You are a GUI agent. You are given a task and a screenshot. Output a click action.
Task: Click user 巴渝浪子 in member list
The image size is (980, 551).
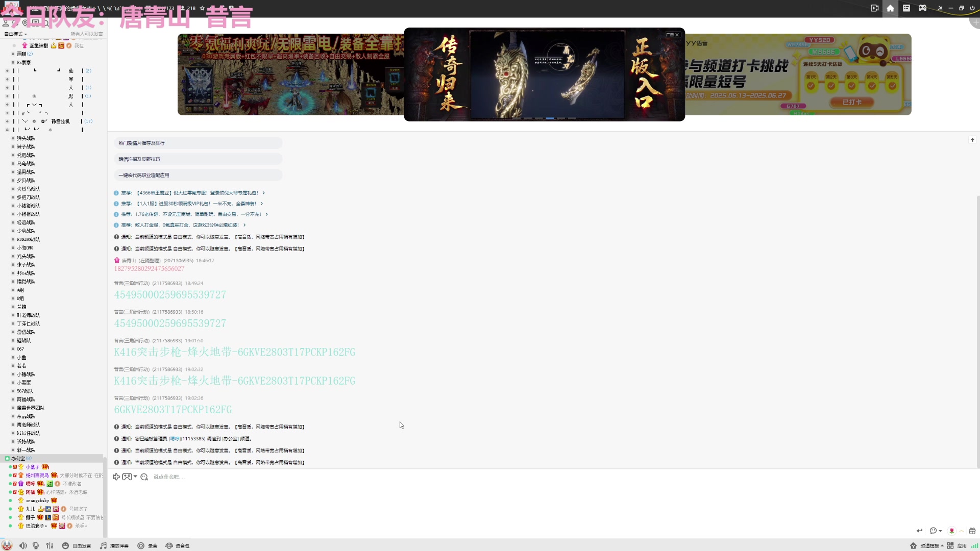pyautogui.click(x=36, y=526)
